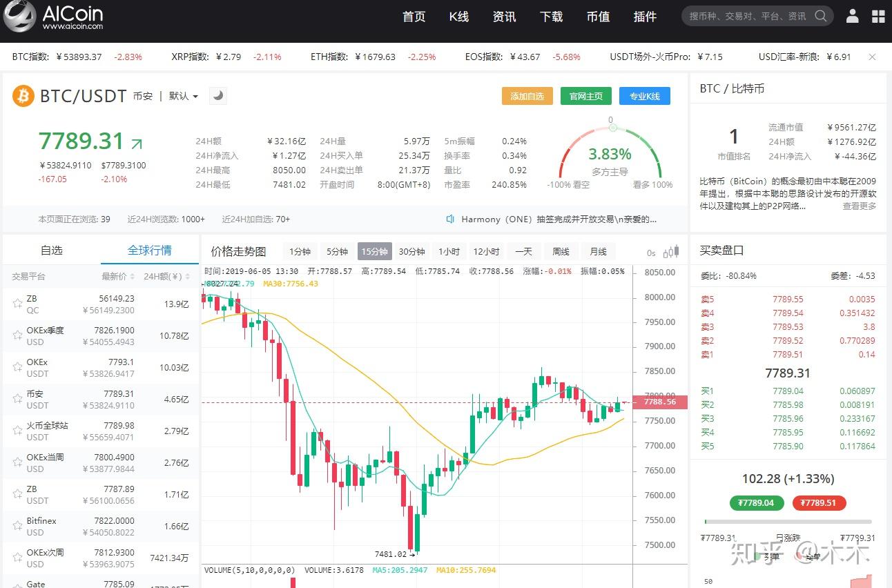
Task: Select the 15分钟 chart interval
Action: coord(374,251)
